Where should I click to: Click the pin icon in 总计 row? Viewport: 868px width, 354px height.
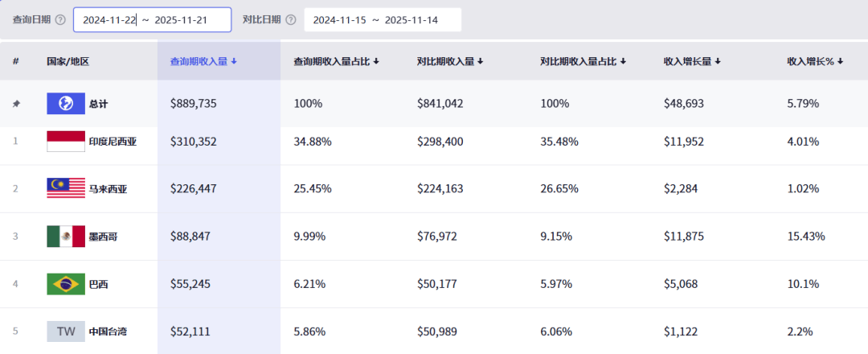(x=15, y=104)
